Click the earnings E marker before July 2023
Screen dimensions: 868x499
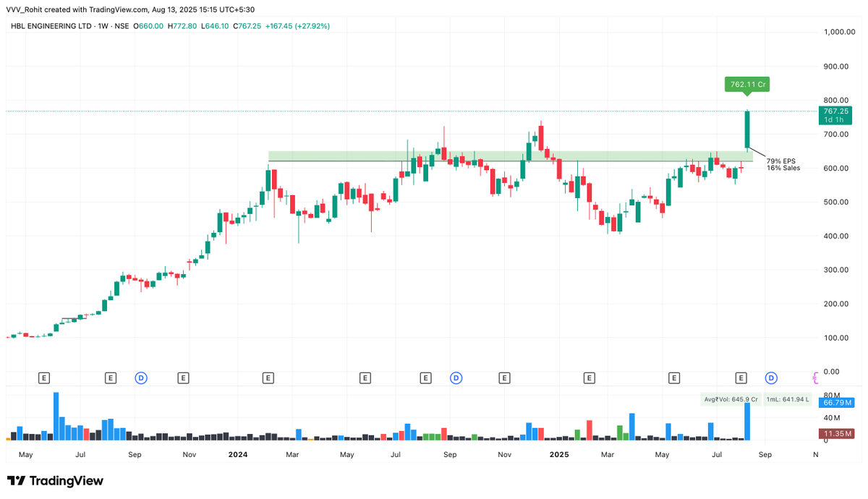click(x=44, y=378)
